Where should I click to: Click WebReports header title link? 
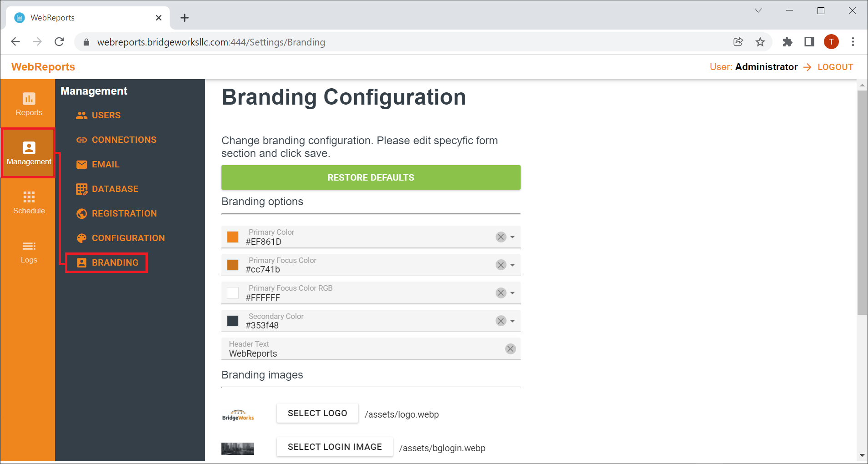(x=43, y=67)
